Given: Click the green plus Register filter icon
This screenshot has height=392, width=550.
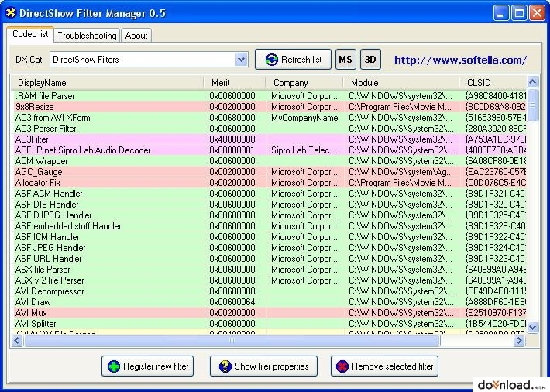Looking at the screenshot, I should coord(114,366).
